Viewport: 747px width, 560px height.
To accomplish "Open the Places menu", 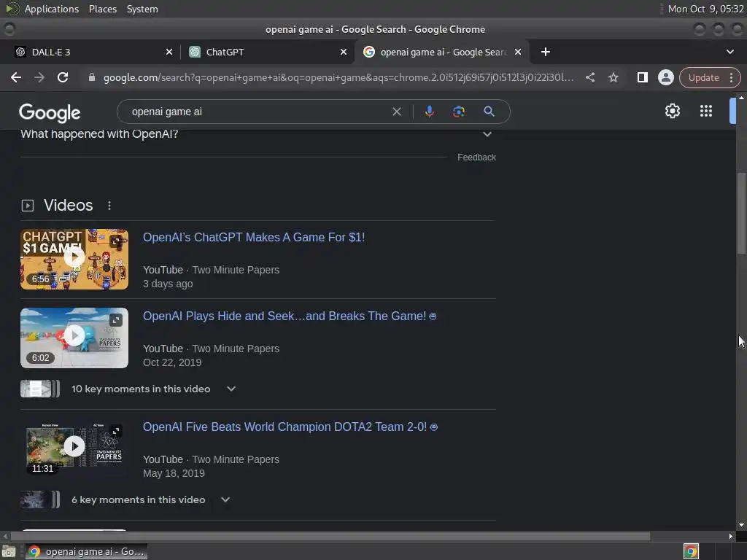I will (x=102, y=9).
